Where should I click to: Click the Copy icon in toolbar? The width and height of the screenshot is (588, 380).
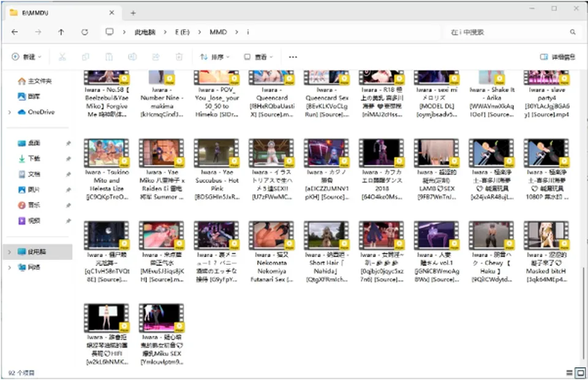(x=86, y=57)
